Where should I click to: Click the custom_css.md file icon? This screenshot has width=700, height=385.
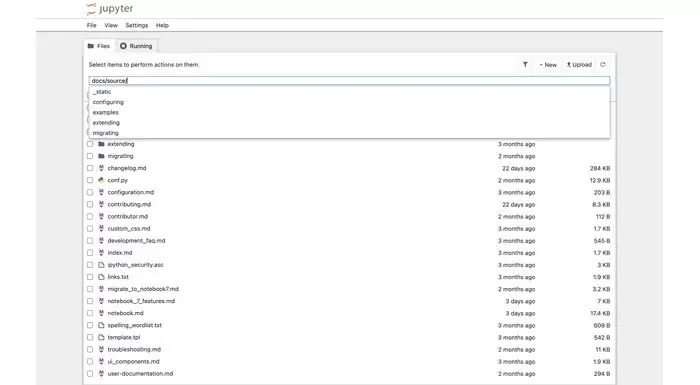coord(101,228)
